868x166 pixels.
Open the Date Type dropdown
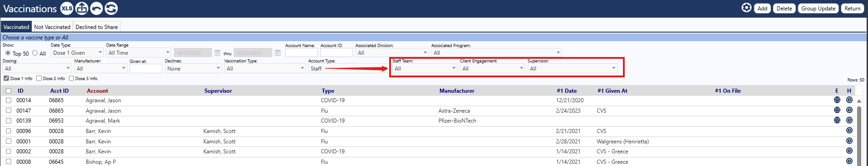coord(77,52)
